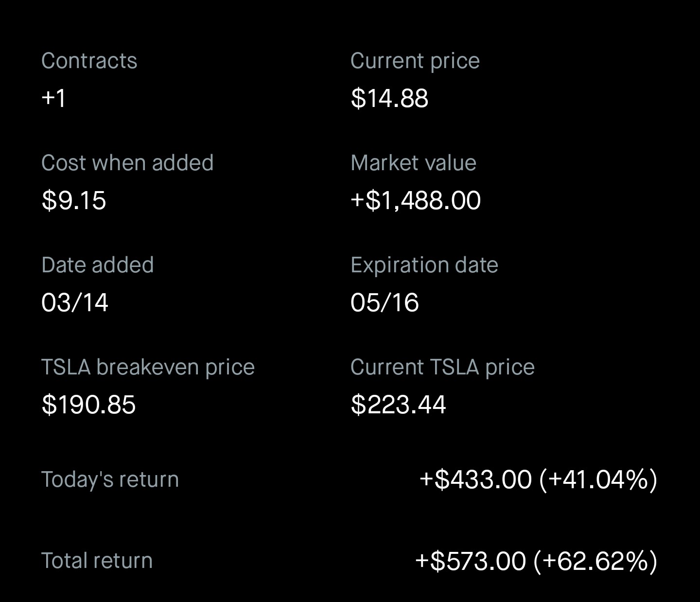Viewport: 700px width, 602px height.
Task: Tap the Cost when added label
Action: click(127, 163)
